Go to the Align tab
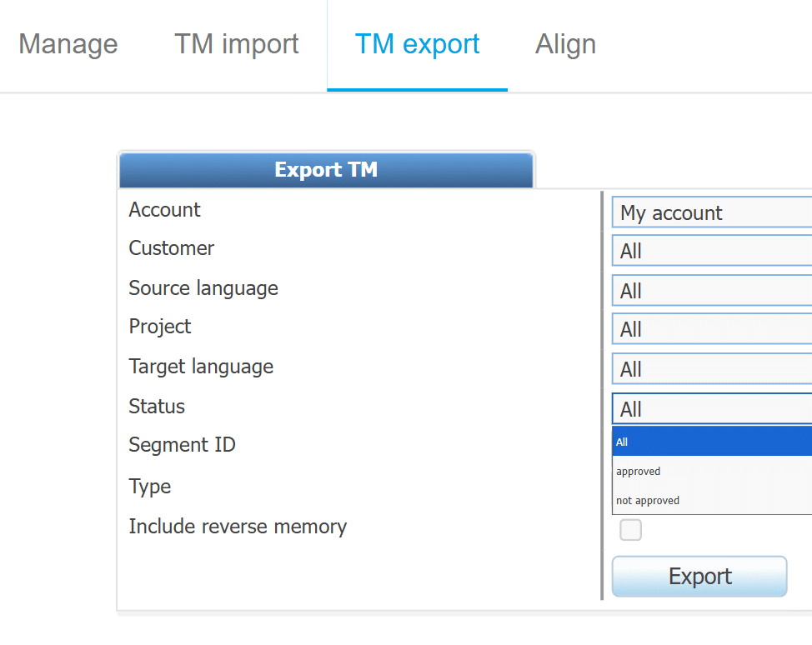 click(565, 44)
